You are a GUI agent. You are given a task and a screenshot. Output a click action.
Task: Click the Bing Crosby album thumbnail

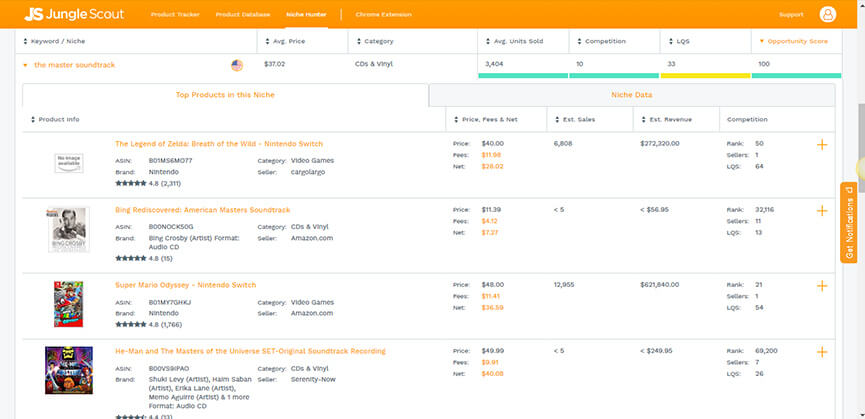click(x=69, y=229)
